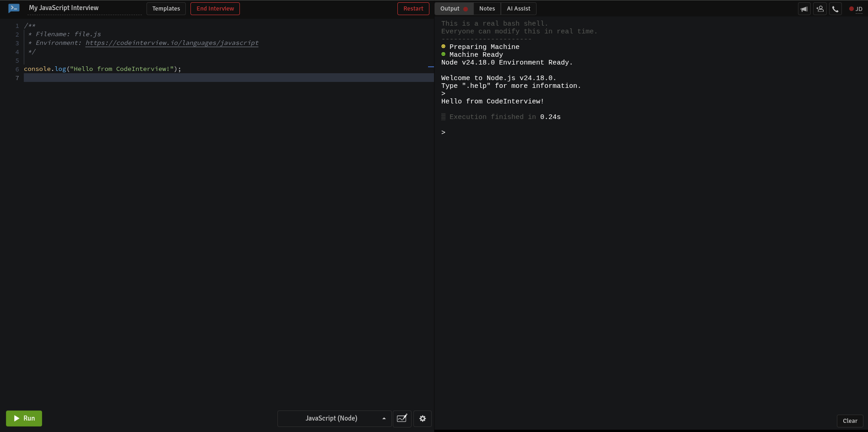
Task: Start a call with the phone icon
Action: tap(835, 9)
